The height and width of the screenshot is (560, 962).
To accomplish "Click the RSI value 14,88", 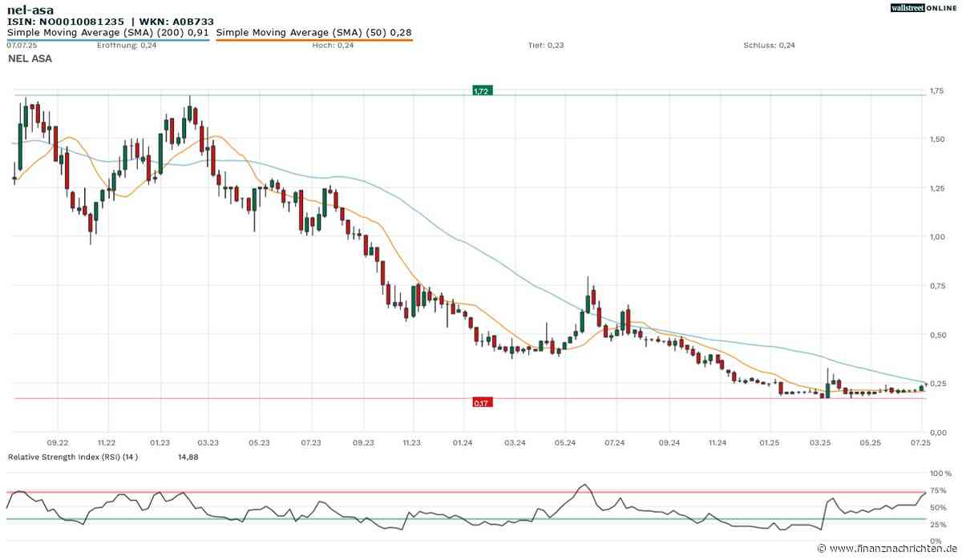I will click(188, 457).
